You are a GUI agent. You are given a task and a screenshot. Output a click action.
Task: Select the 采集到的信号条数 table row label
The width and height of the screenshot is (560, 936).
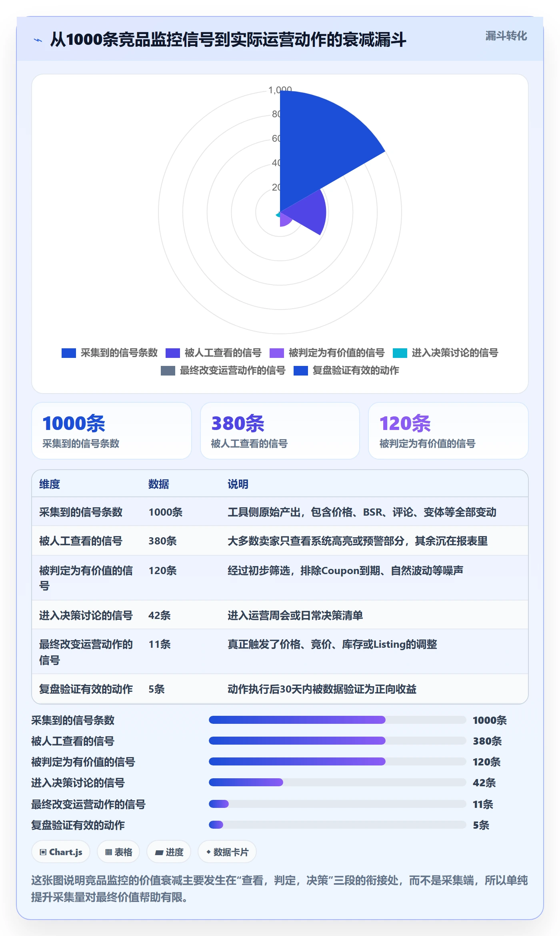81,512
